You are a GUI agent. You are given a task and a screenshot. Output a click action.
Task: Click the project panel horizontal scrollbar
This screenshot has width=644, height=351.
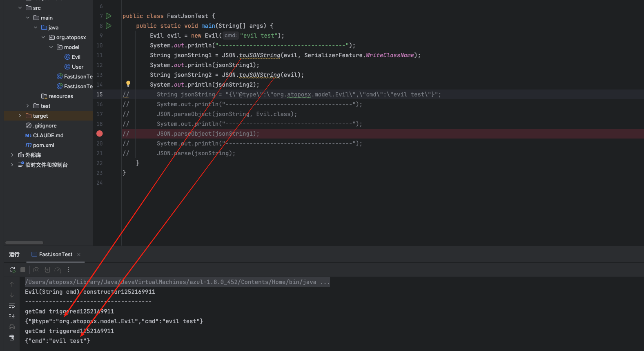24,243
